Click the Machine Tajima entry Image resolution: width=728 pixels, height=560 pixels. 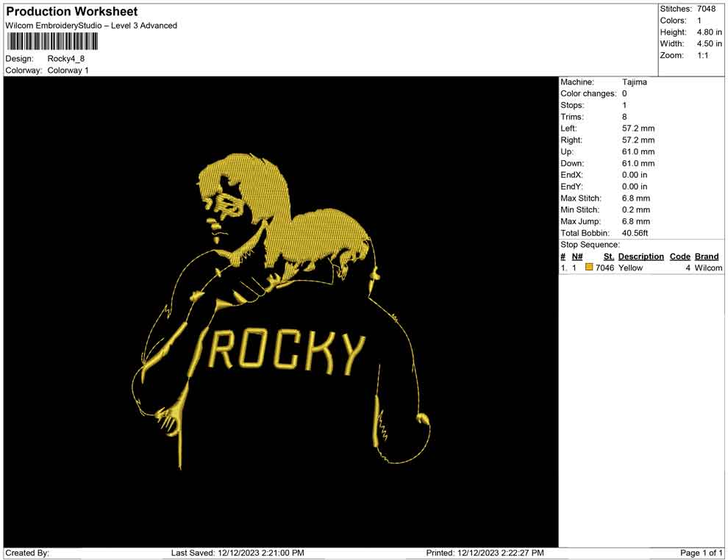(635, 82)
